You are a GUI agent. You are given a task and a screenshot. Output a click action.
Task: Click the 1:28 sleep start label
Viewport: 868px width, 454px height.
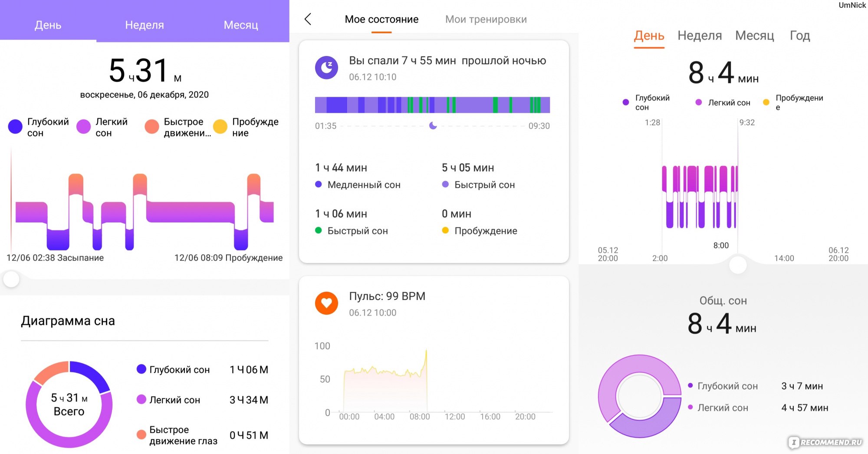coord(652,122)
